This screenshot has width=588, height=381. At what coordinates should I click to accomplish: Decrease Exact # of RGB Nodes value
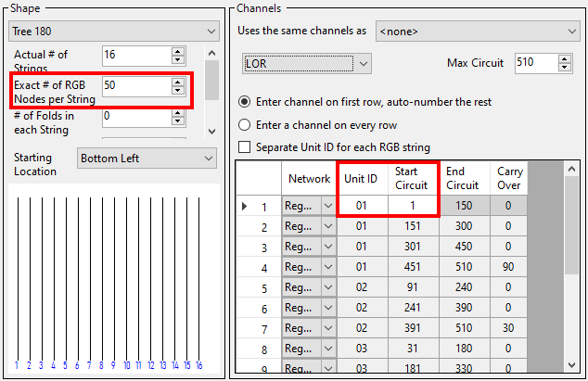click(178, 92)
